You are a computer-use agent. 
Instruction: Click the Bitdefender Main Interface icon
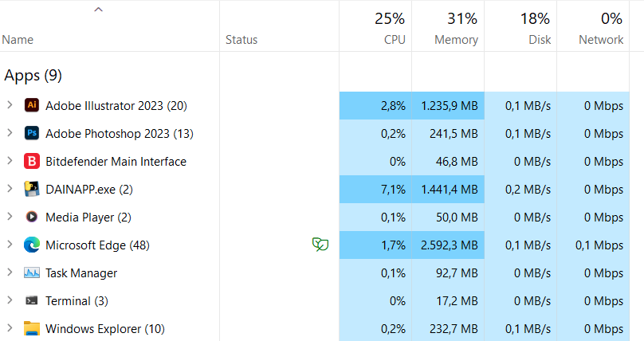click(x=32, y=161)
